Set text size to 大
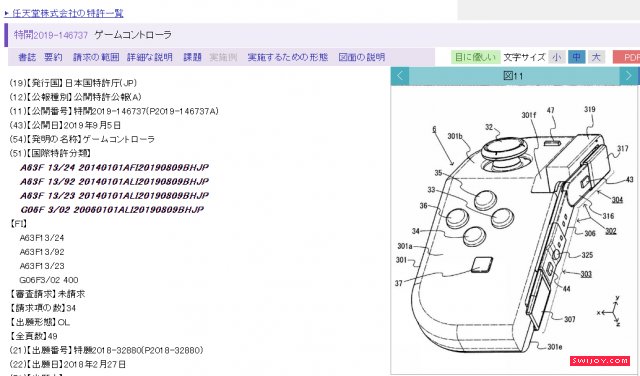Viewport: 640px width, 376px height. 596,57
